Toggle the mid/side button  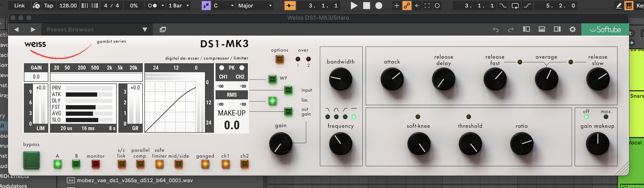179,164
